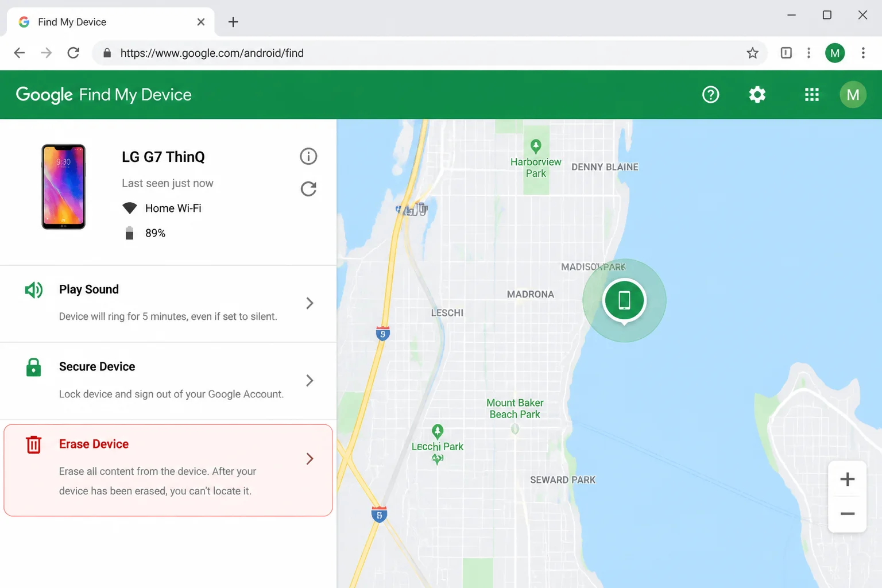Click the LESCHI neighborhood label
The height and width of the screenshot is (588, 882).
click(447, 312)
